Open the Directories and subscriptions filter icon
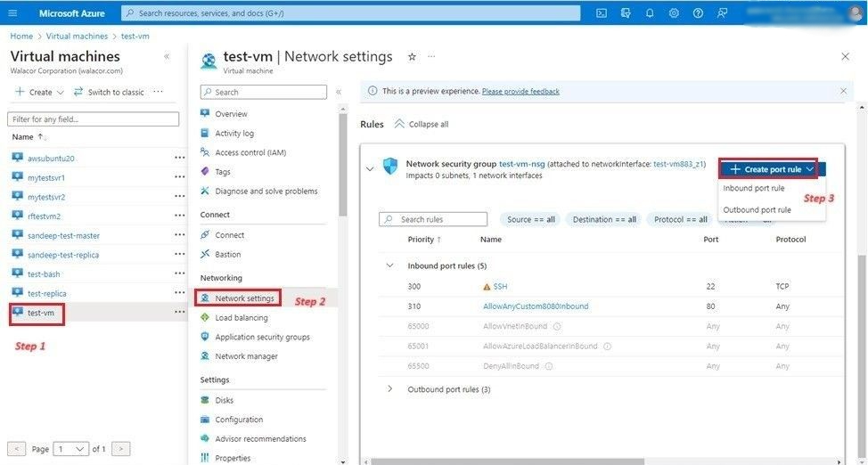Image resolution: width=868 pixels, height=465 pixels. point(626,13)
